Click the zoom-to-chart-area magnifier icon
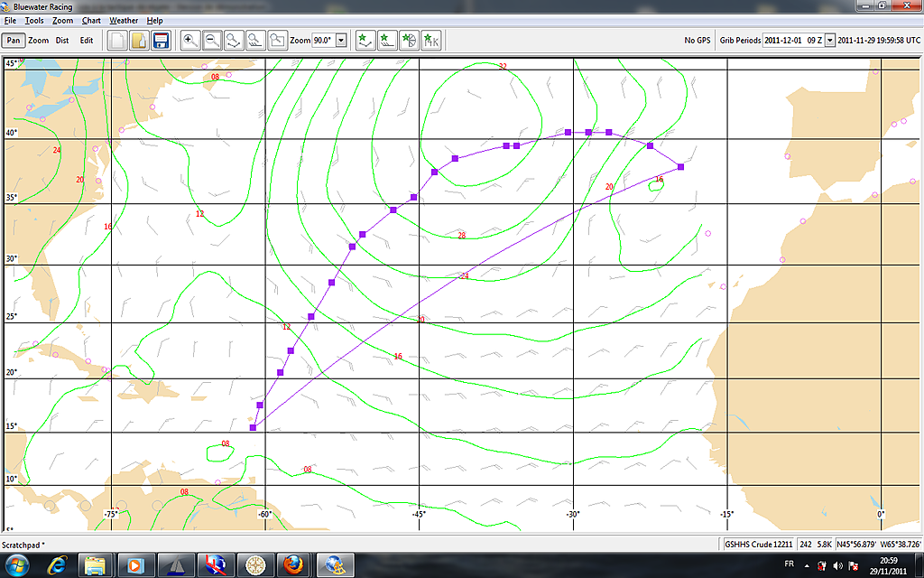 277,41
